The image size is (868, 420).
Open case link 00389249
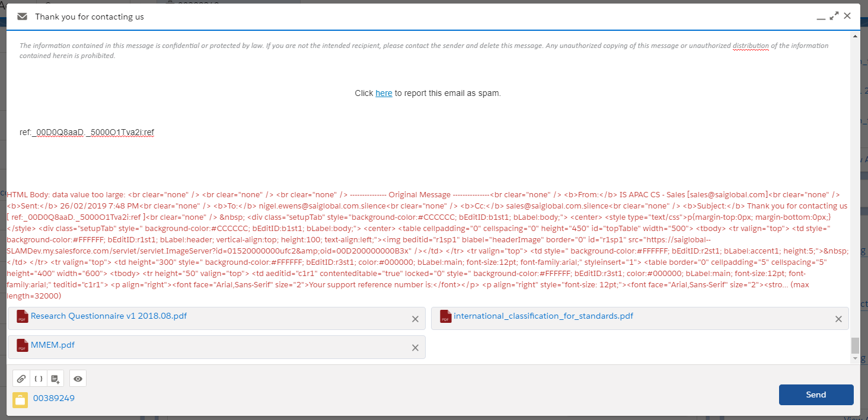(54, 399)
